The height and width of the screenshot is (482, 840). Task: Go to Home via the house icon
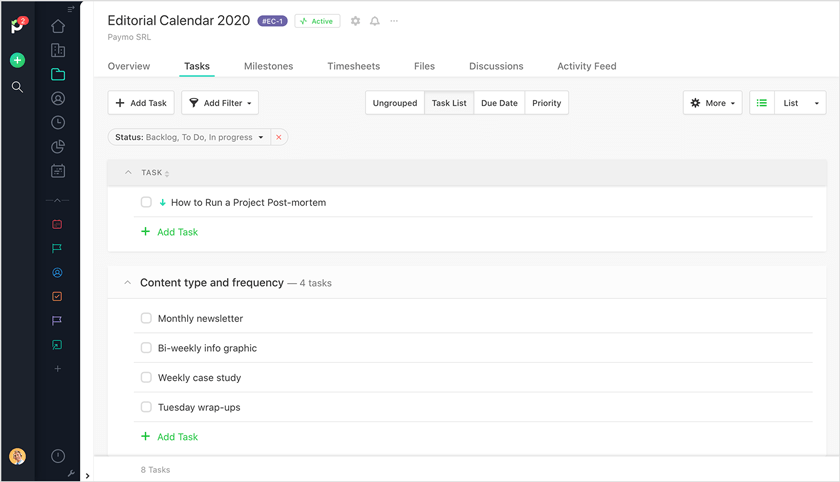pos(58,27)
